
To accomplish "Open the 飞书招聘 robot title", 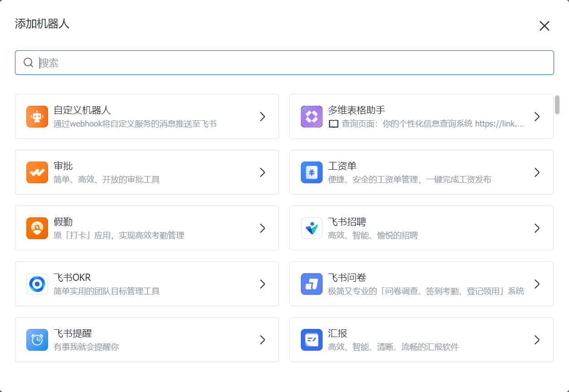I will pos(347,222).
